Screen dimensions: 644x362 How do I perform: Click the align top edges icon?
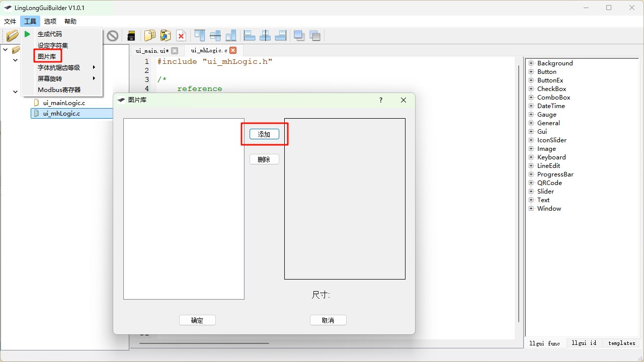[200, 36]
